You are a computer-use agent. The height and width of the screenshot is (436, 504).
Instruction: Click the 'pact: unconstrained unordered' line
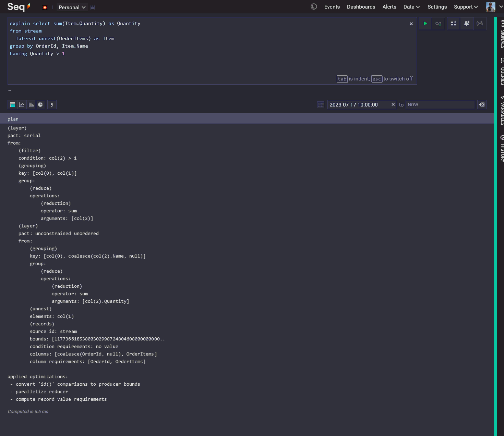pos(59,234)
